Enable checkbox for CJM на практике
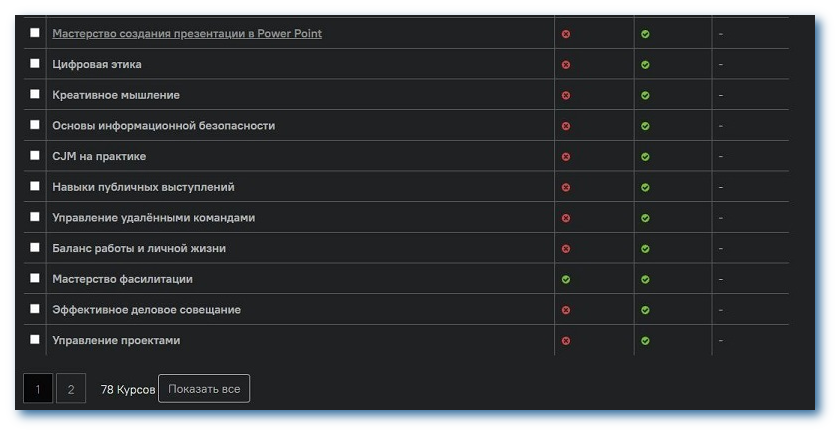 [x=35, y=156]
